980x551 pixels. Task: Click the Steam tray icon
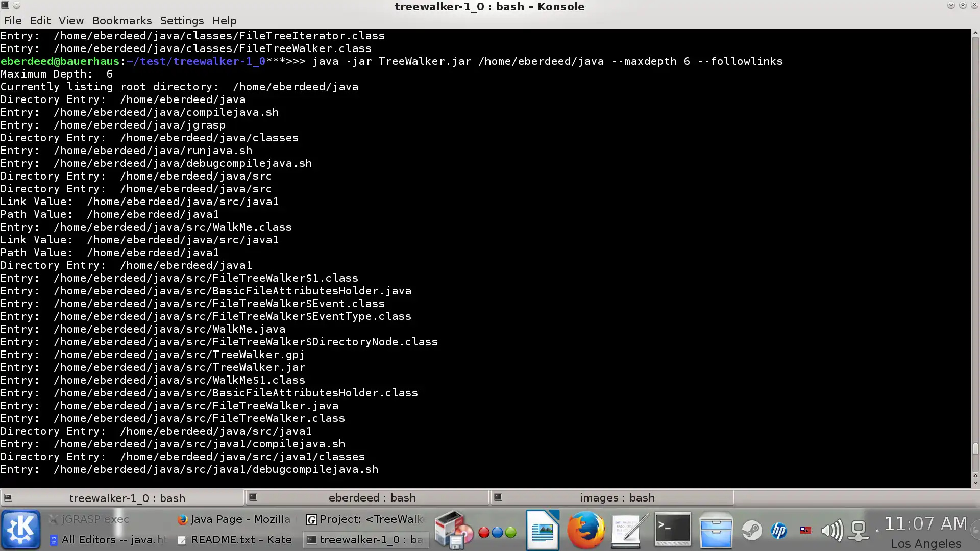pos(751,531)
